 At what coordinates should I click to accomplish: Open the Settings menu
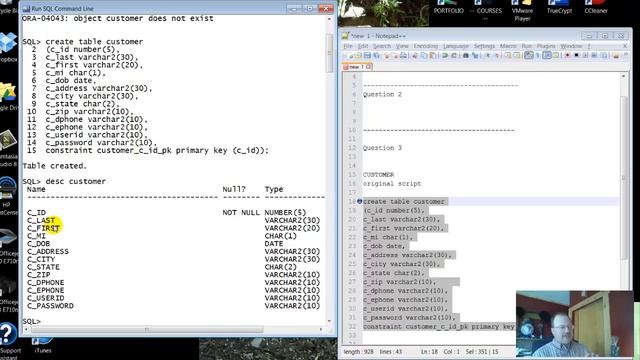pyautogui.click(x=484, y=46)
